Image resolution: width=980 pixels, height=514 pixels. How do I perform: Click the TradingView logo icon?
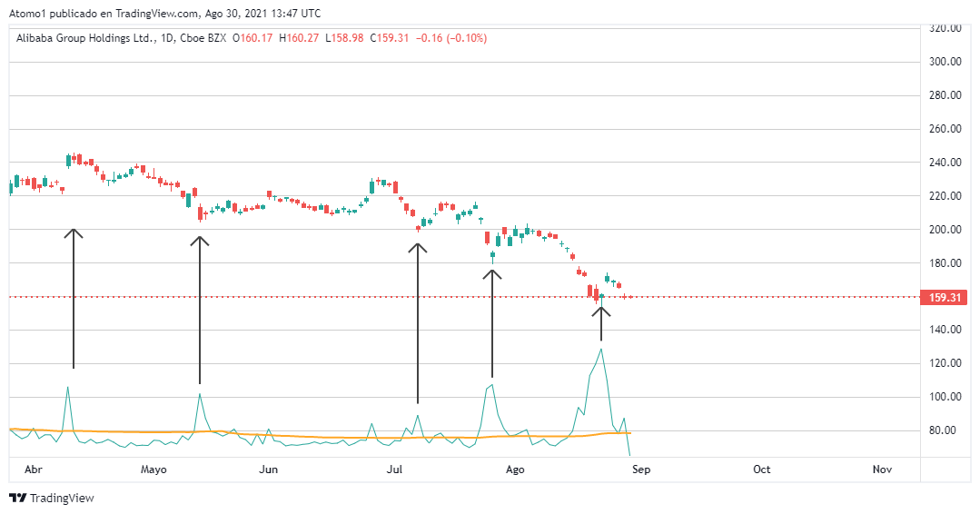coord(17,498)
